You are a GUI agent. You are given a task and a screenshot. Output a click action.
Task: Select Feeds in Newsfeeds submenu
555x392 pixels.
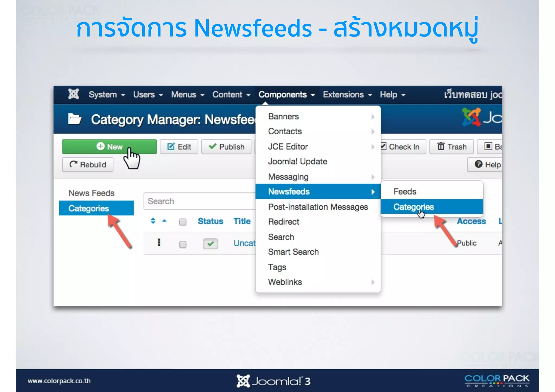pos(432,192)
